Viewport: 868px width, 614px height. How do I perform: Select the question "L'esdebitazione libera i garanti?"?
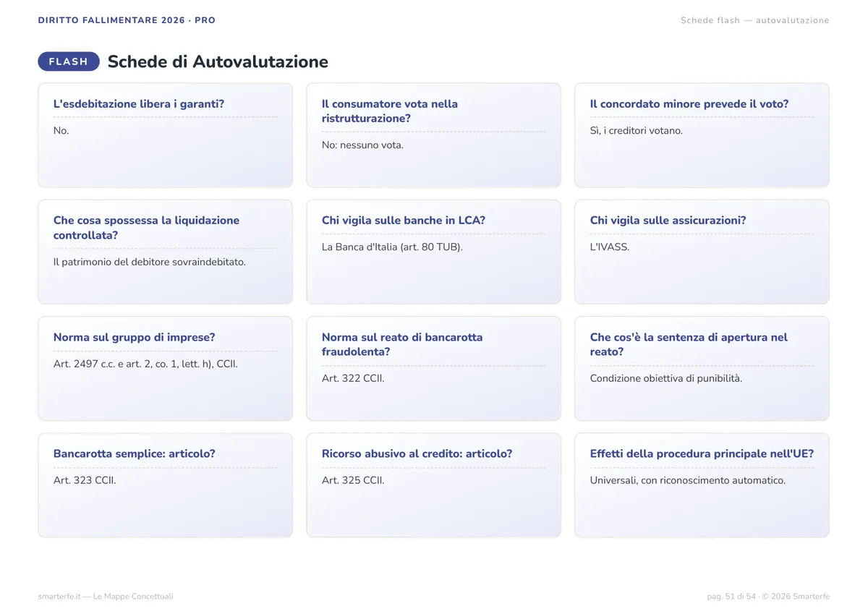(139, 103)
